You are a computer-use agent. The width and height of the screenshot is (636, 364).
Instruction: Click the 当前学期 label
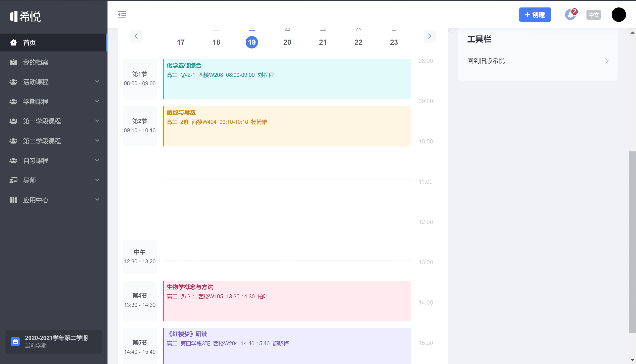pyautogui.click(x=36, y=346)
